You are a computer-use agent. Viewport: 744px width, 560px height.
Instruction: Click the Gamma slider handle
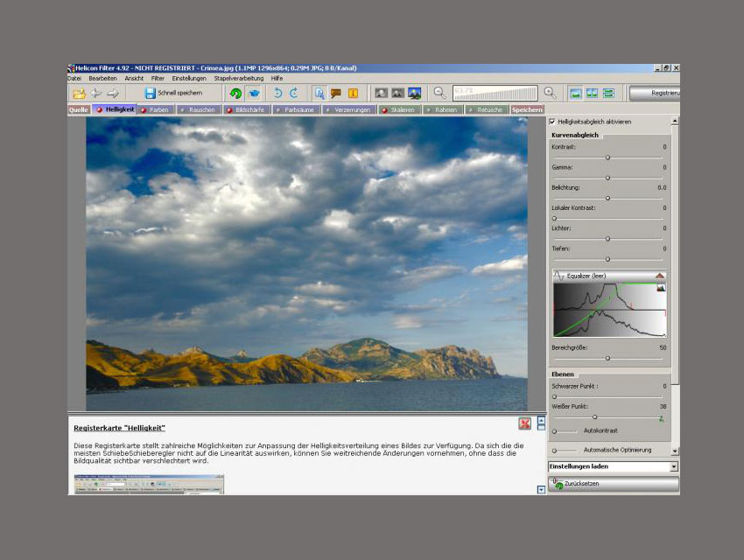coord(607,178)
